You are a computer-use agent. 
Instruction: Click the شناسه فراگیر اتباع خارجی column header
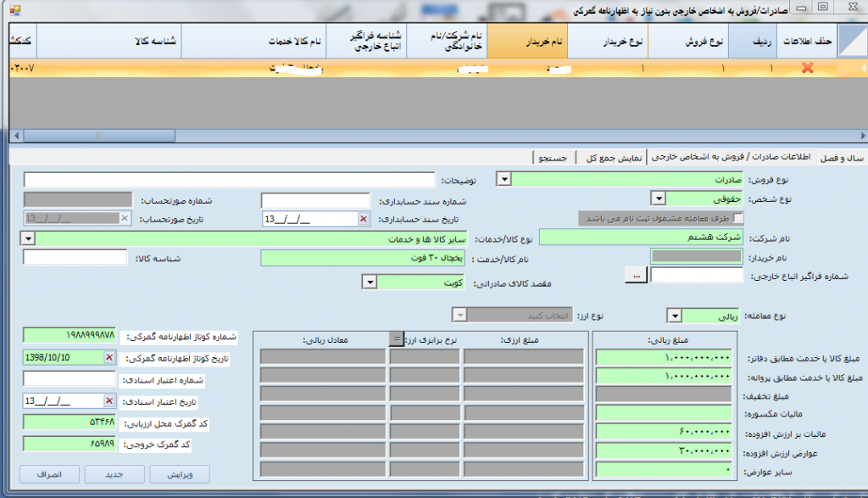tap(366, 41)
